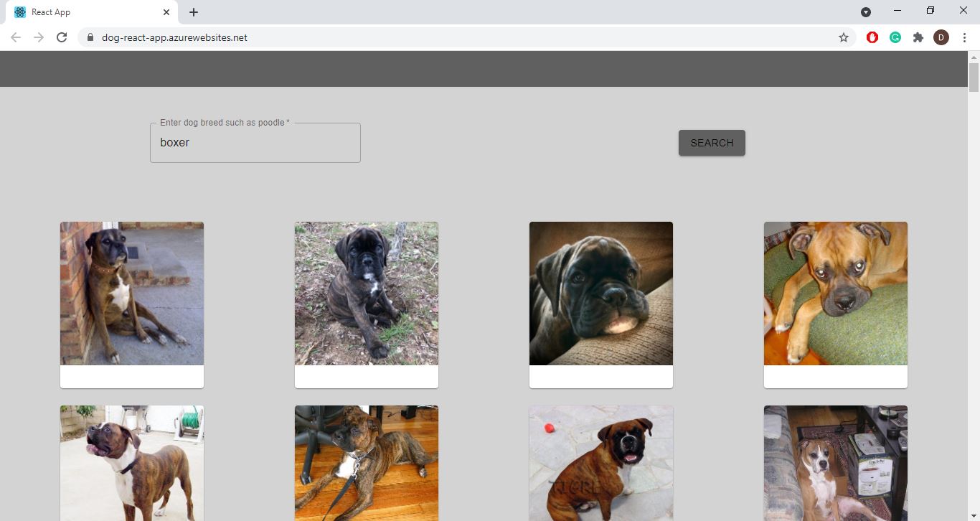
Task: Open the profile avatar labeled D
Action: 941,37
